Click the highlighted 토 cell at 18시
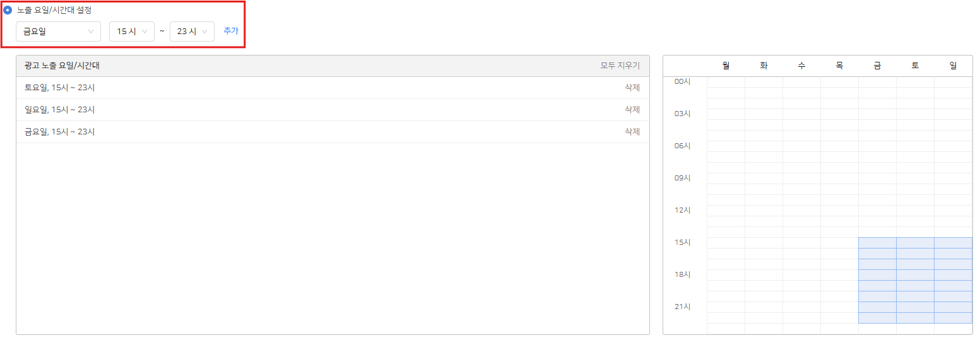Screen dimensions: 980x340 coord(915,275)
